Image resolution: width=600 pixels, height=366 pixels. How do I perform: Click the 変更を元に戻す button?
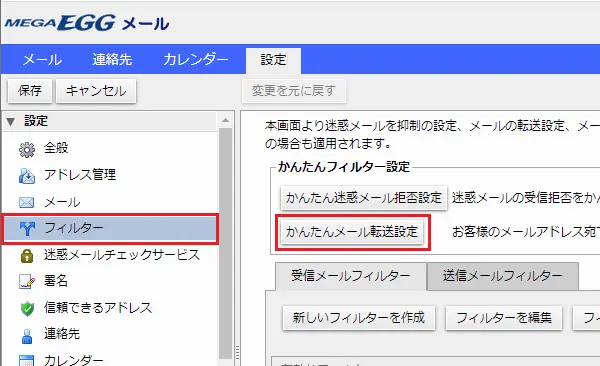(294, 91)
